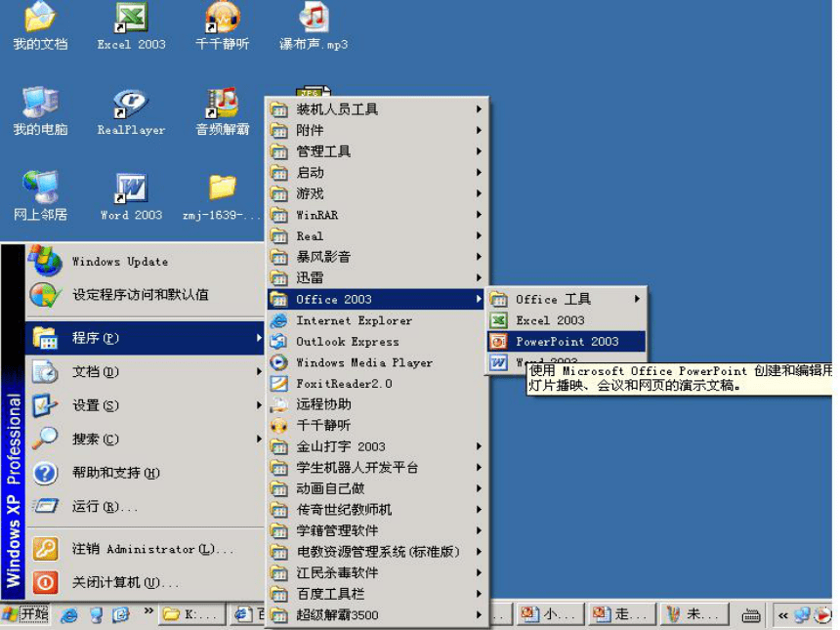Choose 金山打字 2003 in programs menu

pyautogui.click(x=375, y=446)
